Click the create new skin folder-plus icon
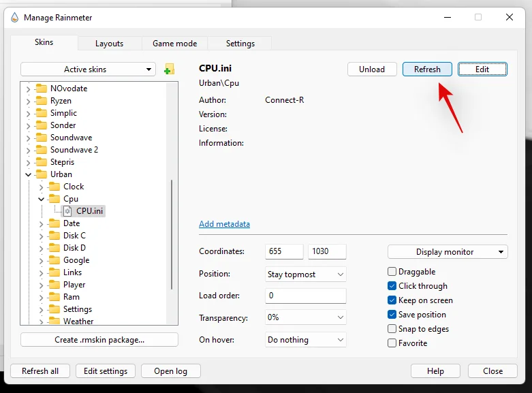The width and height of the screenshot is (532, 393). point(169,69)
